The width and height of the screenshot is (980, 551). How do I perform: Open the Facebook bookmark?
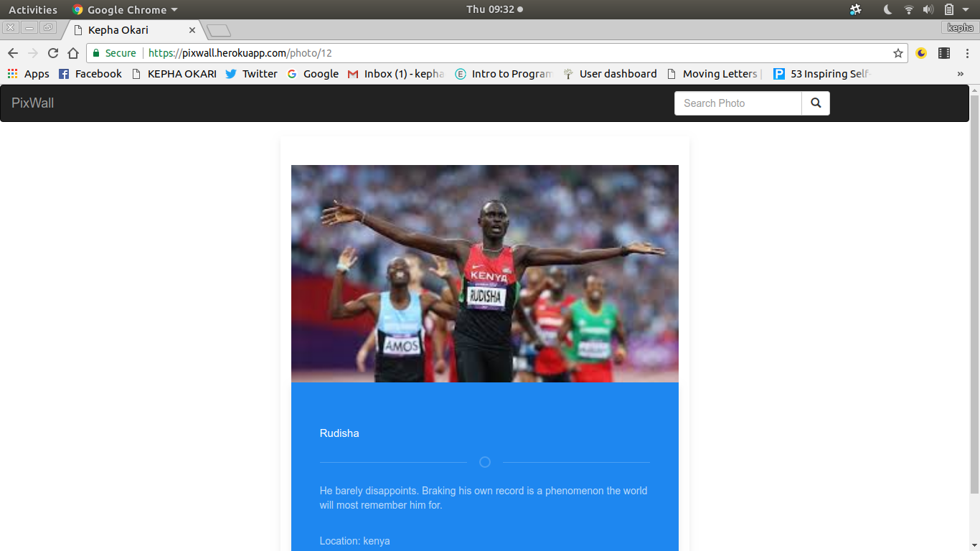point(90,74)
